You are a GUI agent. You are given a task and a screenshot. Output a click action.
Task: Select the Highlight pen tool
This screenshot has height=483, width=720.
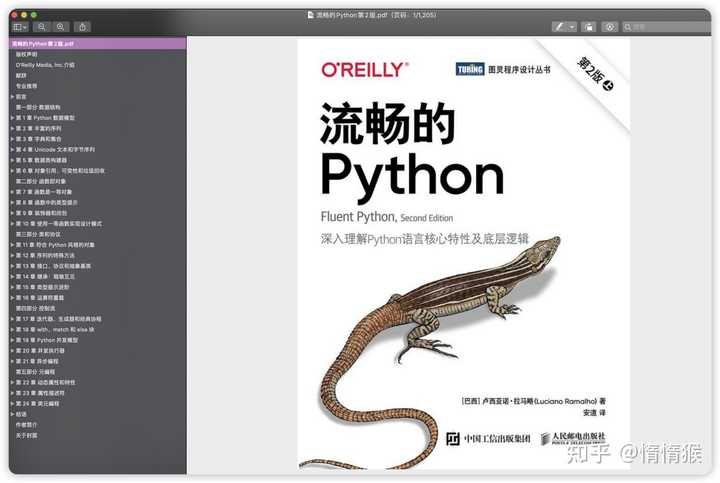tap(559, 27)
